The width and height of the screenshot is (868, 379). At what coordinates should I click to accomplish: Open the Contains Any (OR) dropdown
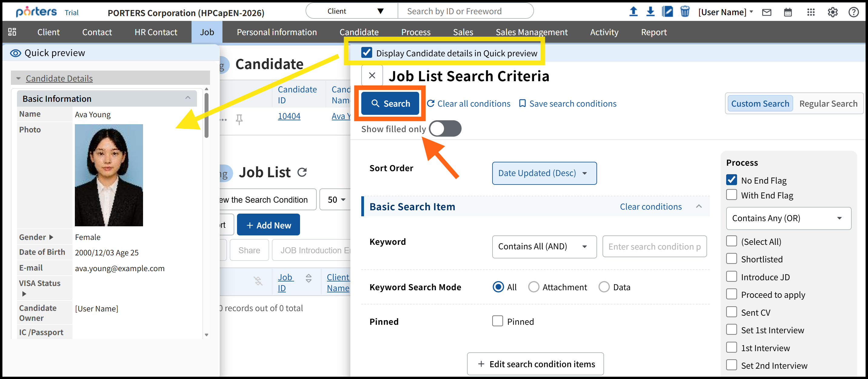pyautogui.click(x=788, y=218)
